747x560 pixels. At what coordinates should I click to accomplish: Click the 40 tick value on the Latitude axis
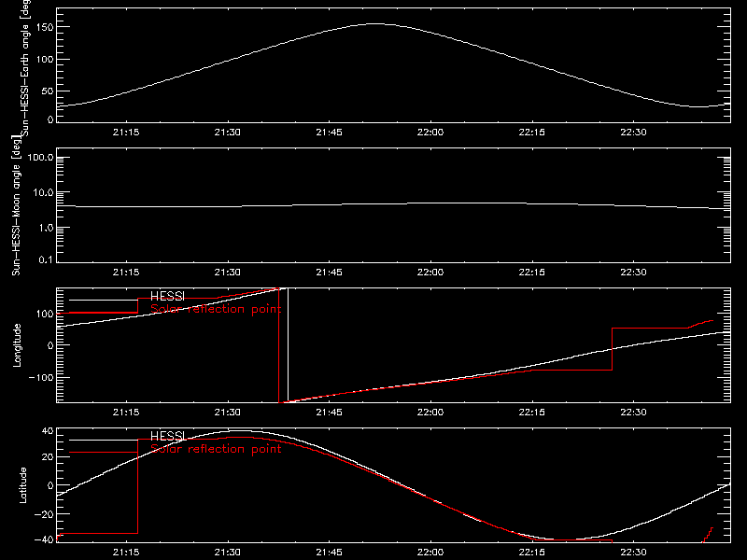[49, 431]
